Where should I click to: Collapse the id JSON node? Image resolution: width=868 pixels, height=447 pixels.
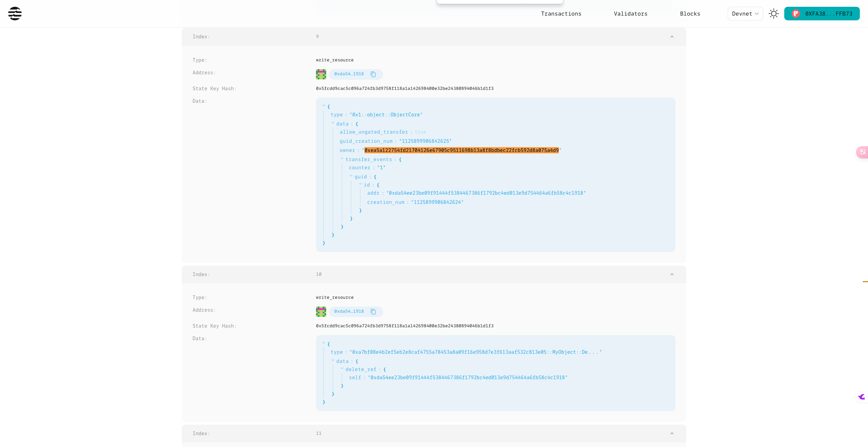coord(360,184)
